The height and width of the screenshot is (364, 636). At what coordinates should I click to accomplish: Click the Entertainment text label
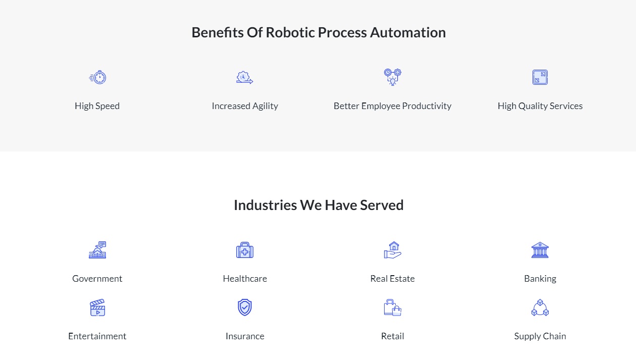tap(97, 336)
